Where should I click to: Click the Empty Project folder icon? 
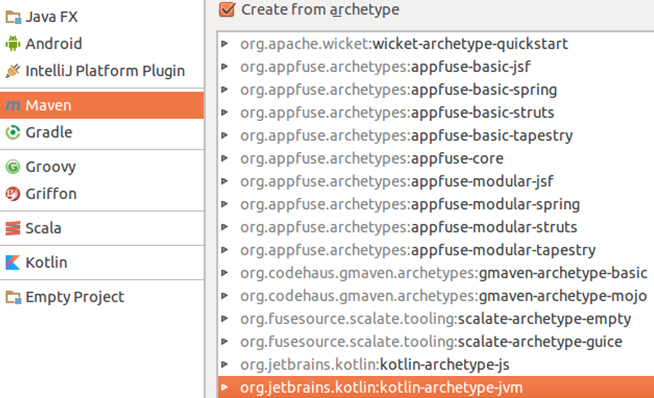pos(13,297)
